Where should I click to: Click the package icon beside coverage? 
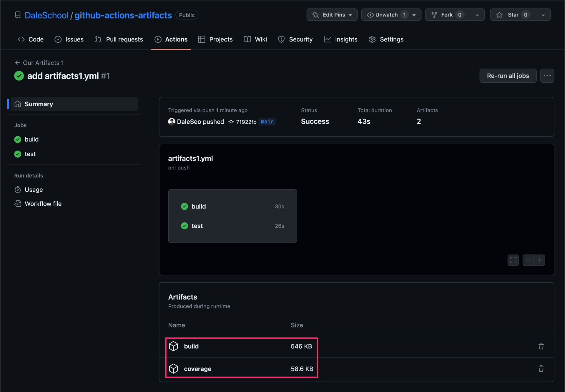coord(174,368)
